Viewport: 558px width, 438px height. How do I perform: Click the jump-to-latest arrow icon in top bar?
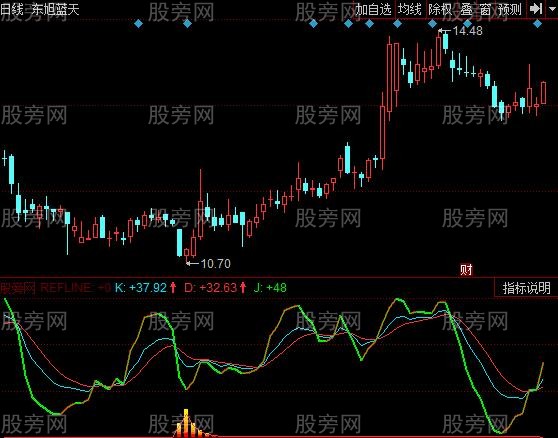[x=536, y=9]
